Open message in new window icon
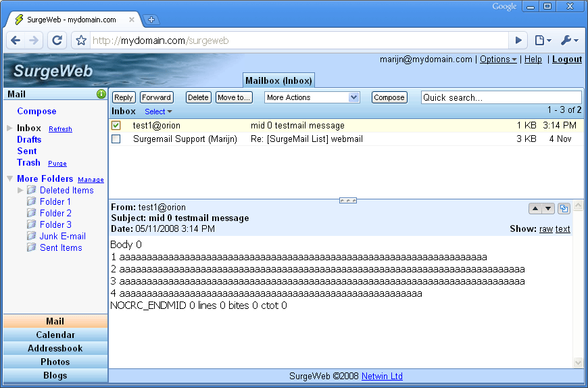This screenshot has height=388, width=588. coord(564,209)
